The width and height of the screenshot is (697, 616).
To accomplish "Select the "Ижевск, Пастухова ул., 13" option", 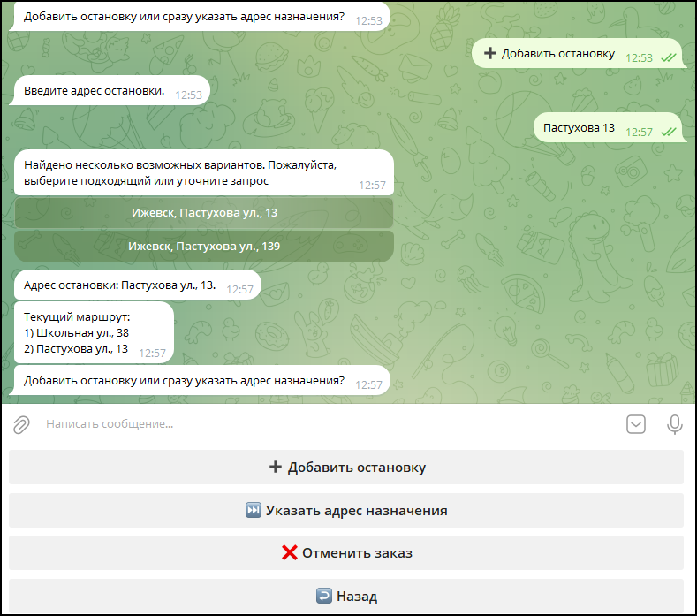I will pos(204,213).
